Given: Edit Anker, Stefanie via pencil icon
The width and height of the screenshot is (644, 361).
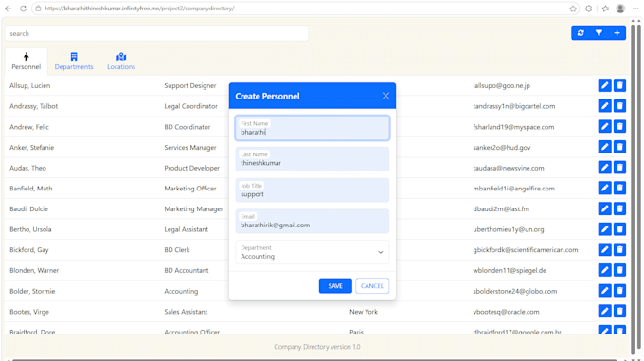Looking at the screenshot, I should click(604, 147).
